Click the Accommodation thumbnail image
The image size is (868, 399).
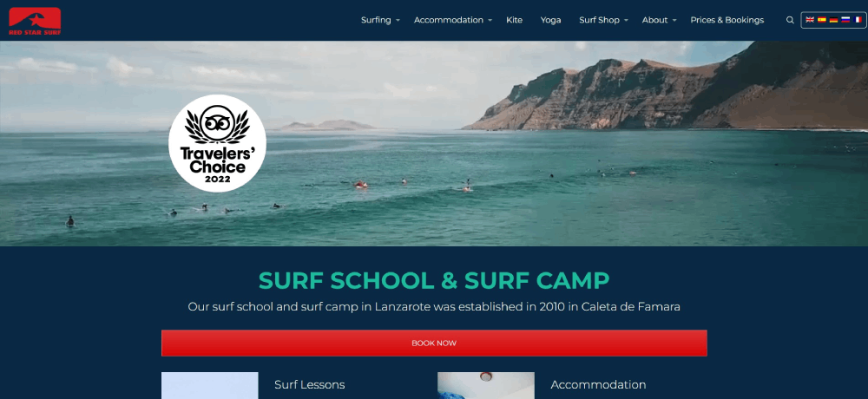tap(486, 386)
